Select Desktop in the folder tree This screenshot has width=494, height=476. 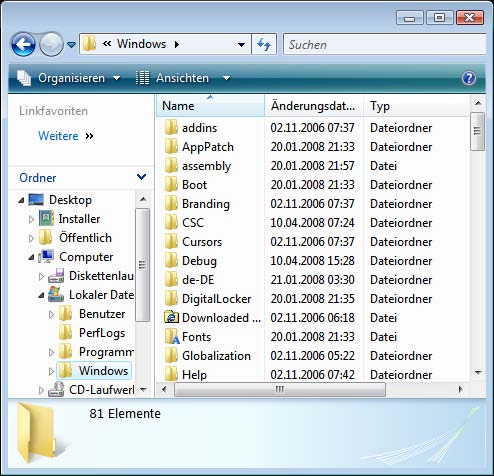point(70,200)
